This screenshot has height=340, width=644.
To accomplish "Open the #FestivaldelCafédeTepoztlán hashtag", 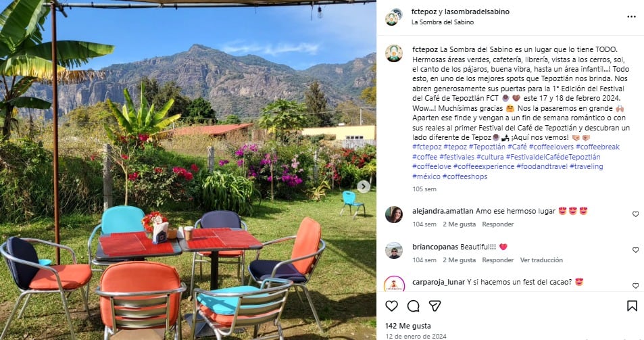I will (x=553, y=157).
